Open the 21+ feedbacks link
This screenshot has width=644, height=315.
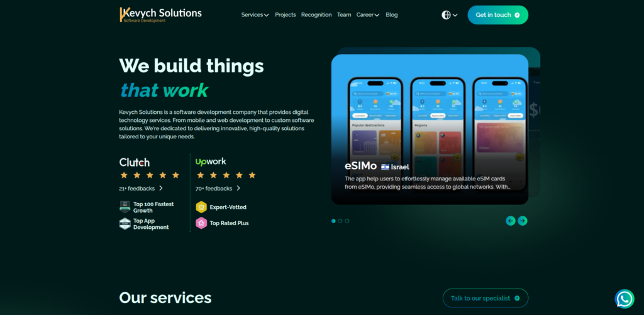click(x=141, y=188)
